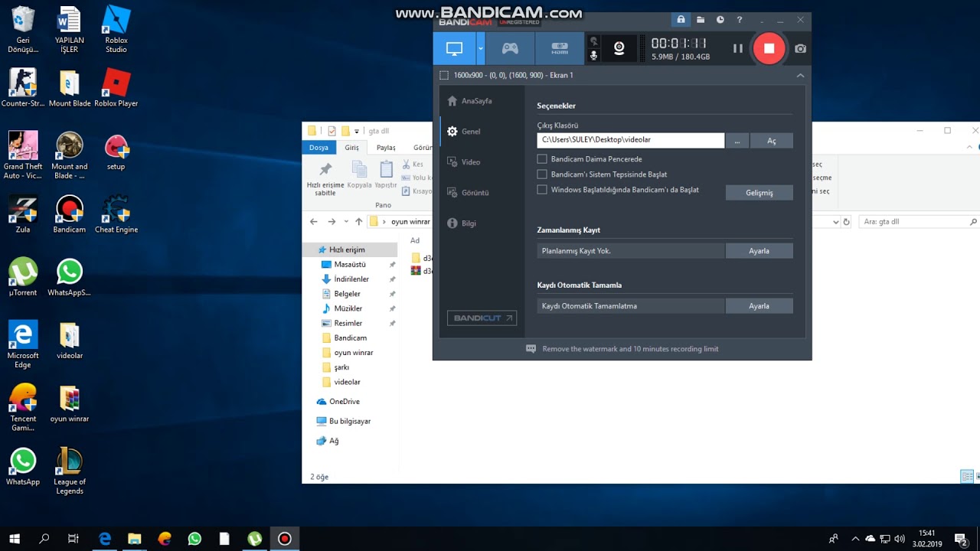Click Ayarla for Zamanlanmış Kayıt
Image resolution: width=980 pixels, height=551 pixels.
tap(759, 251)
